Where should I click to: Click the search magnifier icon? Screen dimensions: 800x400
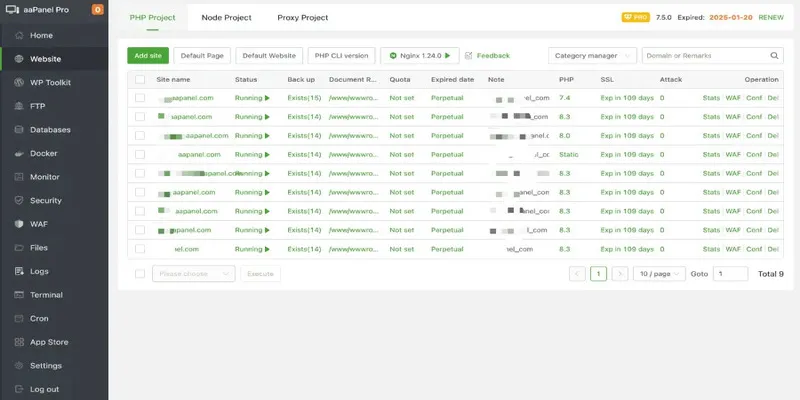[774, 56]
